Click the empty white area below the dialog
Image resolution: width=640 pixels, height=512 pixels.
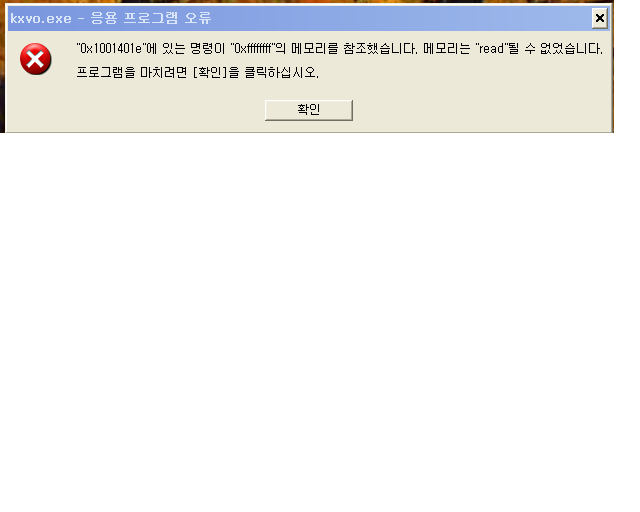pyautogui.click(x=318, y=318)
